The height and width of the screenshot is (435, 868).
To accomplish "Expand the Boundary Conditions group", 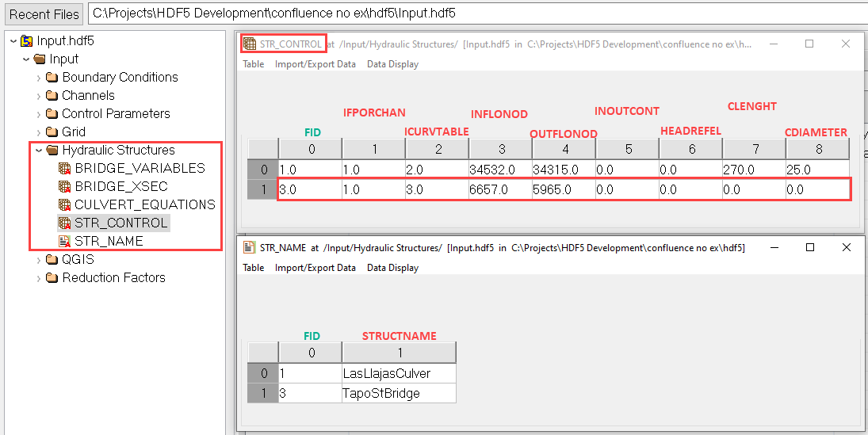I will coord(38,77).
